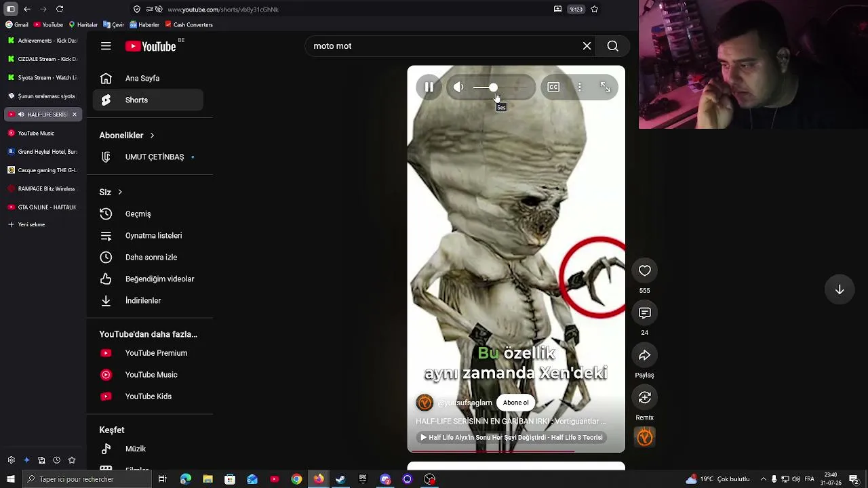
Task: Open the Gmail bookmark
Action: click(17, 25)
